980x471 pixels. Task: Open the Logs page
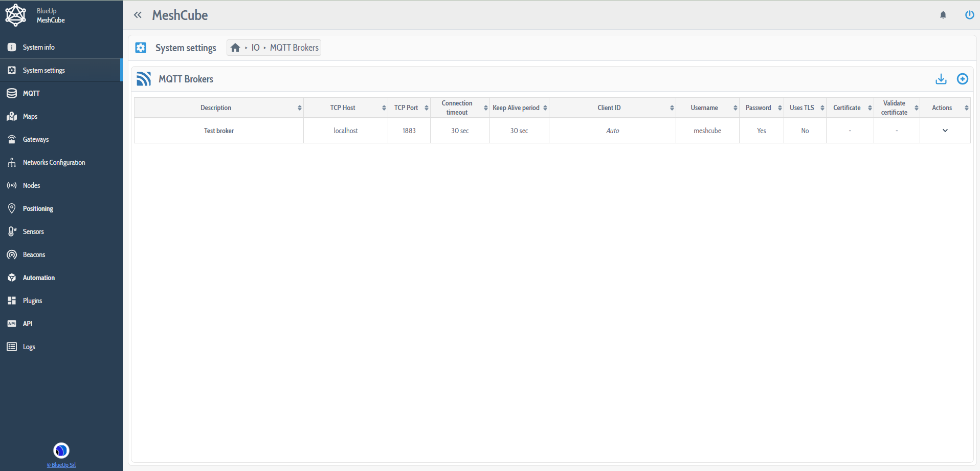(29, 347)
